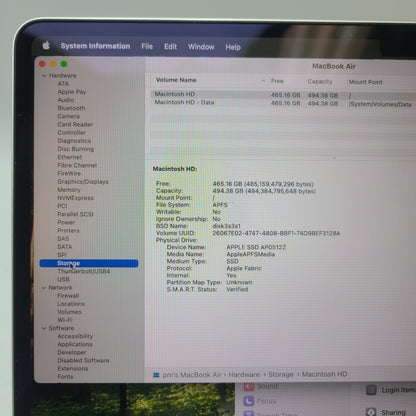Select the Macintosh HD - Data row
The height and width of the screenshot is (416, 416).
tap(283, 103)
